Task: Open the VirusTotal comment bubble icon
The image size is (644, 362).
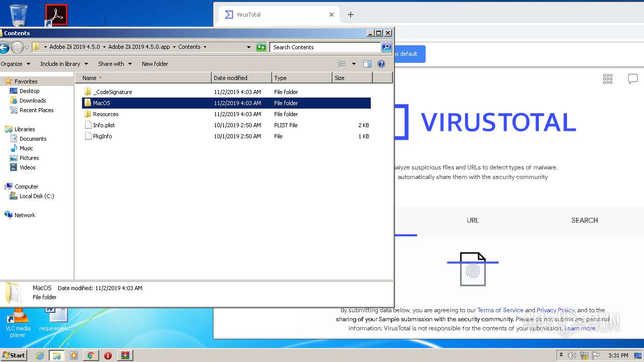Action: coord(633,79)
